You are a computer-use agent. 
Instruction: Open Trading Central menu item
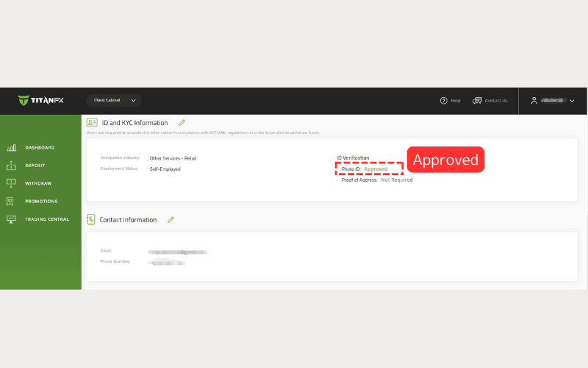coord(47,219)
